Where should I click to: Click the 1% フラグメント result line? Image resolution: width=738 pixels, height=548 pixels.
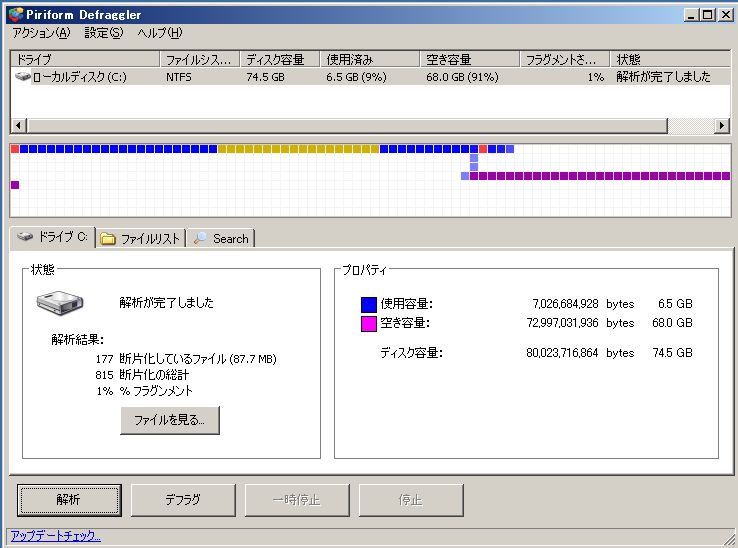(144, 391)
